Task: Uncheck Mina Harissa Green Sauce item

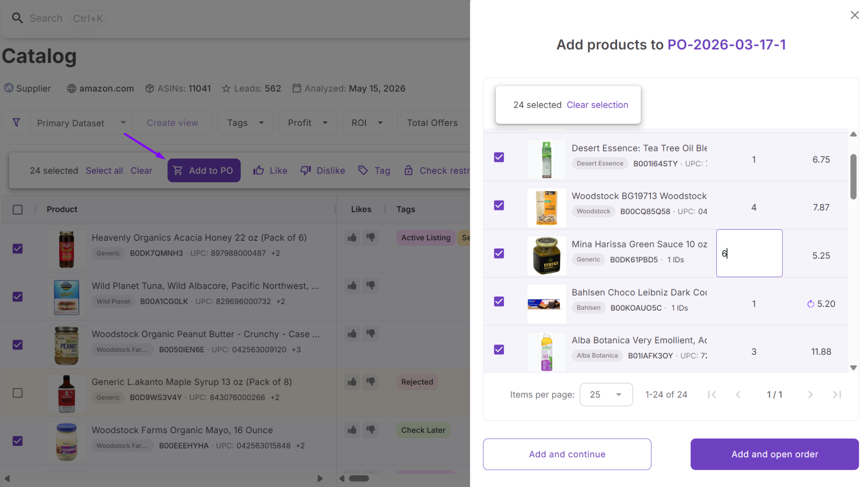Action: [x=499, y=253]
